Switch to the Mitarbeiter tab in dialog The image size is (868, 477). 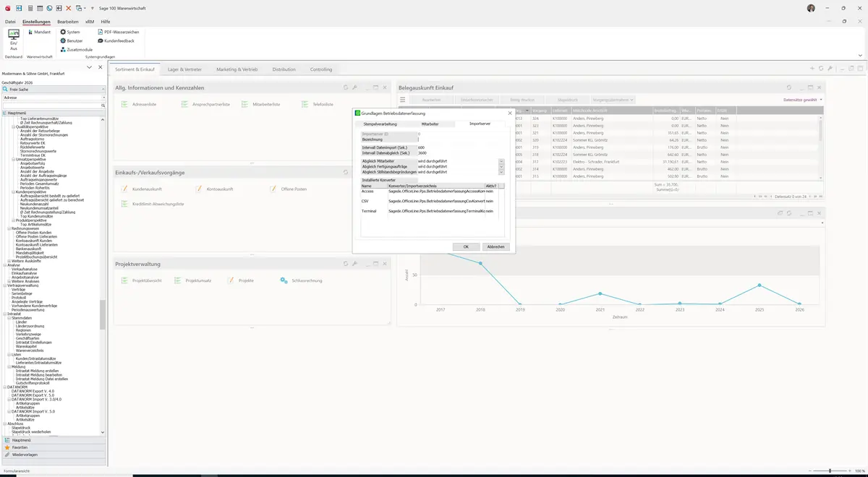[430, 124]
